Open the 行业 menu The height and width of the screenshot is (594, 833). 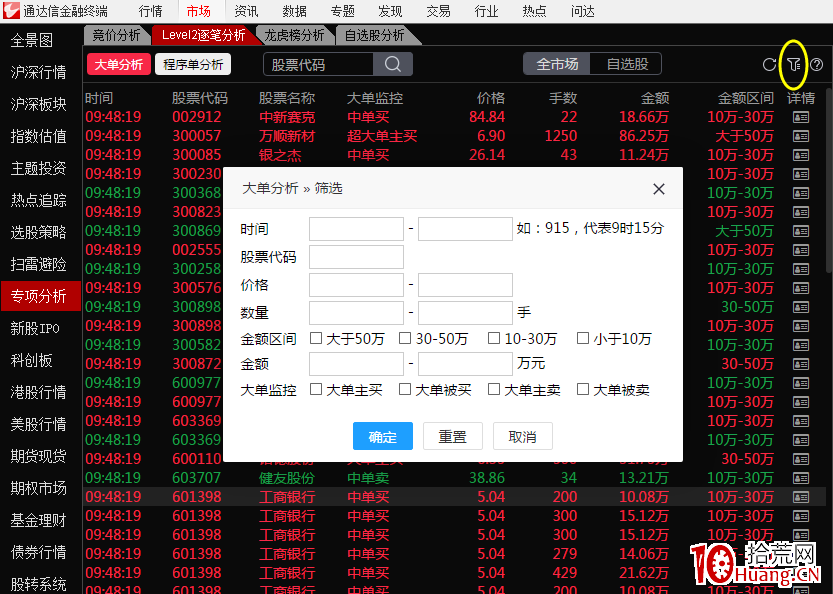click(486, 11)
